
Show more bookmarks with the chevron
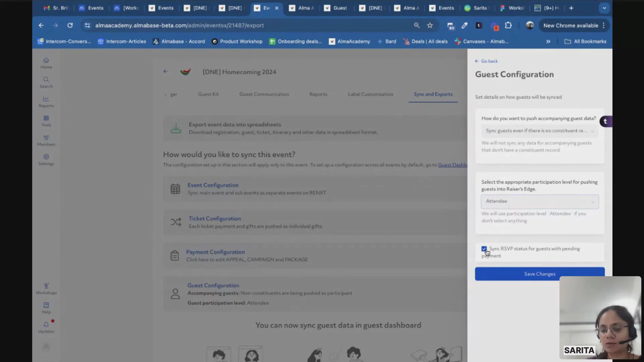tap(548, 42)
